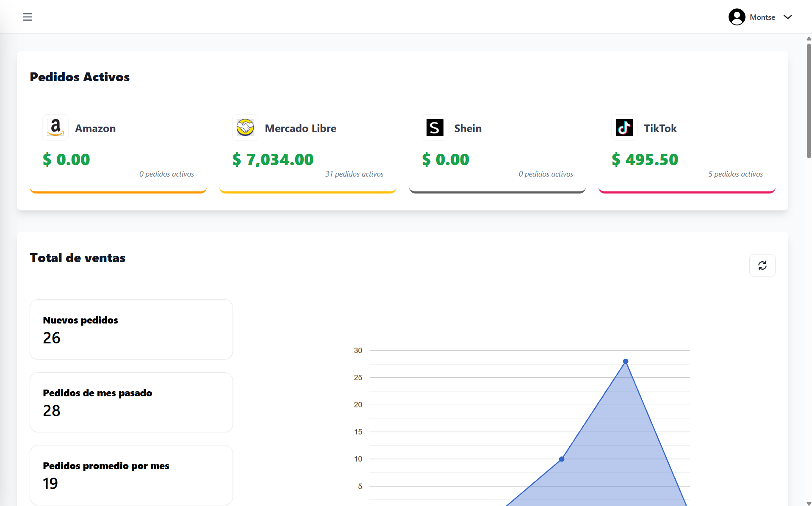Click the scrollbar up arrow
The height and width of the screenshot is (506, 812).
(x=809, y=39)
